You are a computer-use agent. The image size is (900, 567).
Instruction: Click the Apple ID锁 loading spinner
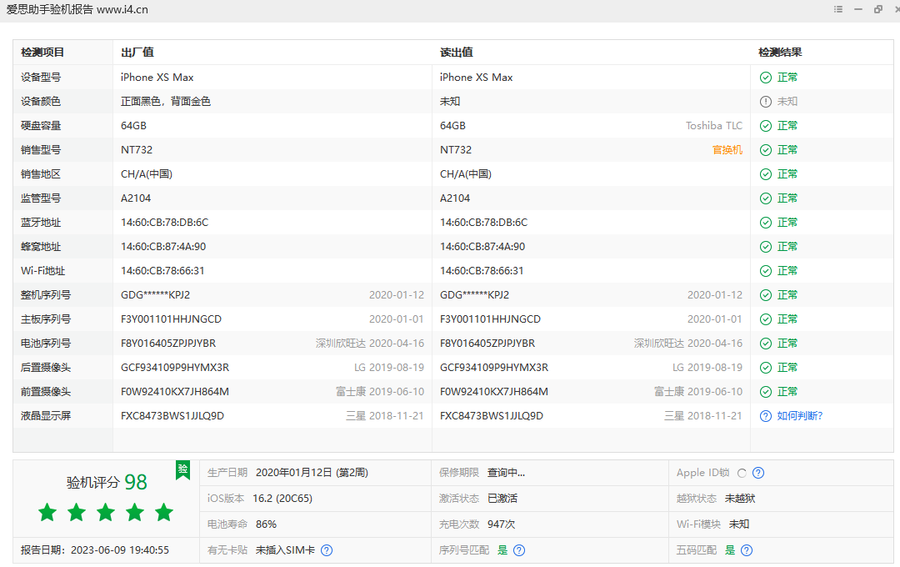[742, 473]
